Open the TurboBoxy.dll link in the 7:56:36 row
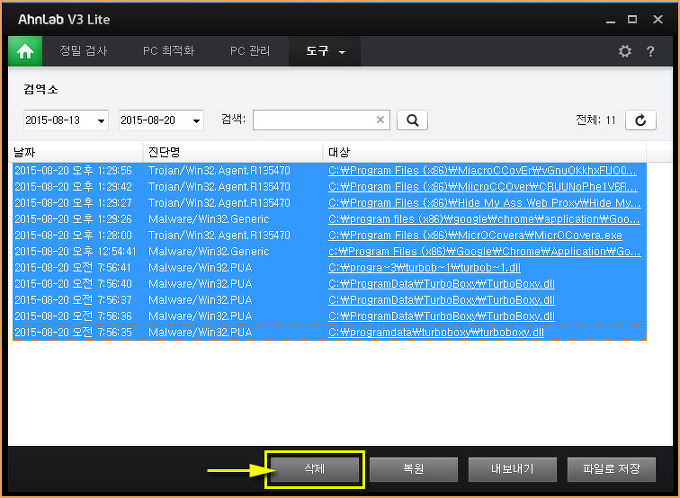The height and width of the screenshot is (498, 680). pyautogui.click(x=441, y=316)
